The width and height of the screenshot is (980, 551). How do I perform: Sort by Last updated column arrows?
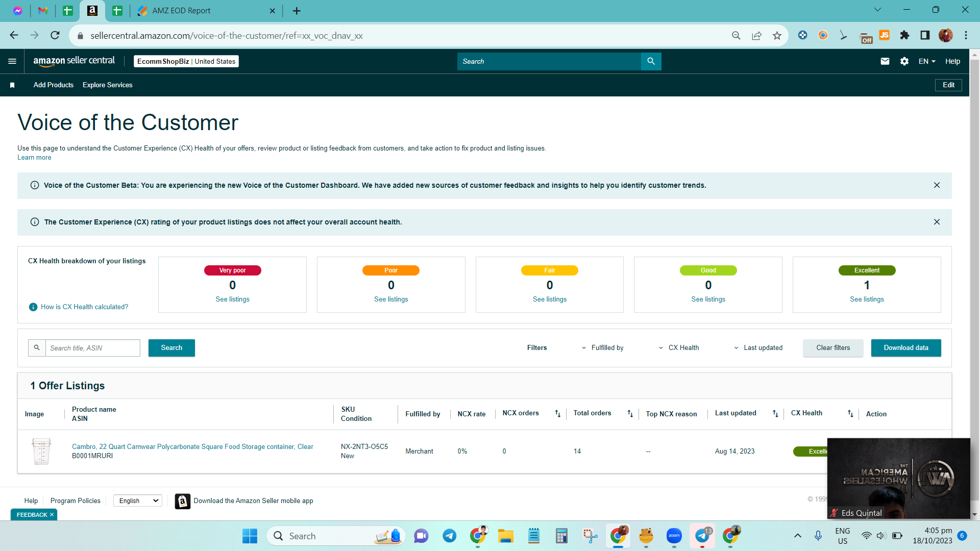(x=775, y=414)
